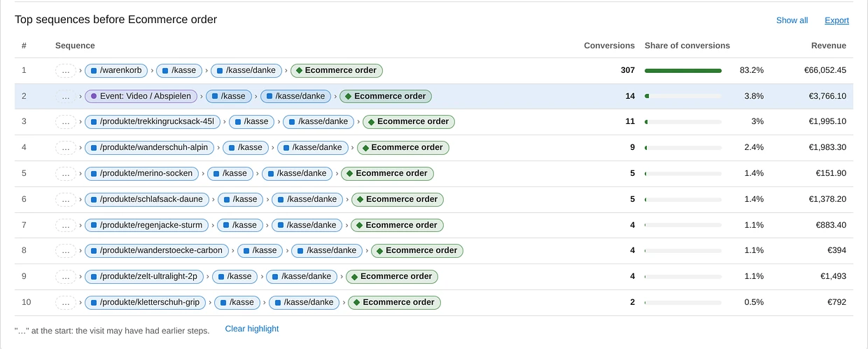
Task: Click Top sequences before Ecommerce order title
Action: tap(116, 20)
